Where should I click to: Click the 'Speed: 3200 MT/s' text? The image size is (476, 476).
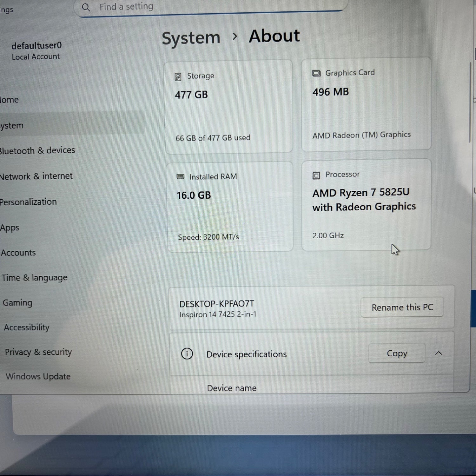tap(208, 237)
